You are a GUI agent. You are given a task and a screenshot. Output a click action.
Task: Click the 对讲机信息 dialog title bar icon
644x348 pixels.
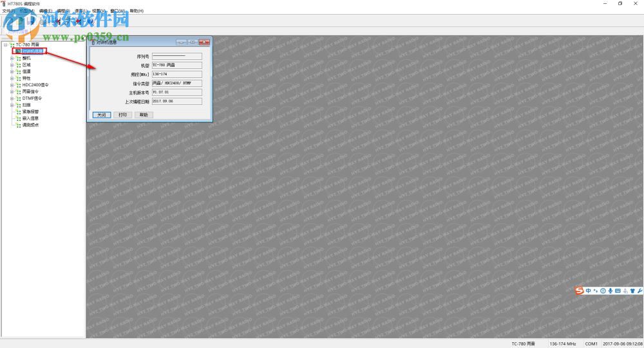(93, 42)
